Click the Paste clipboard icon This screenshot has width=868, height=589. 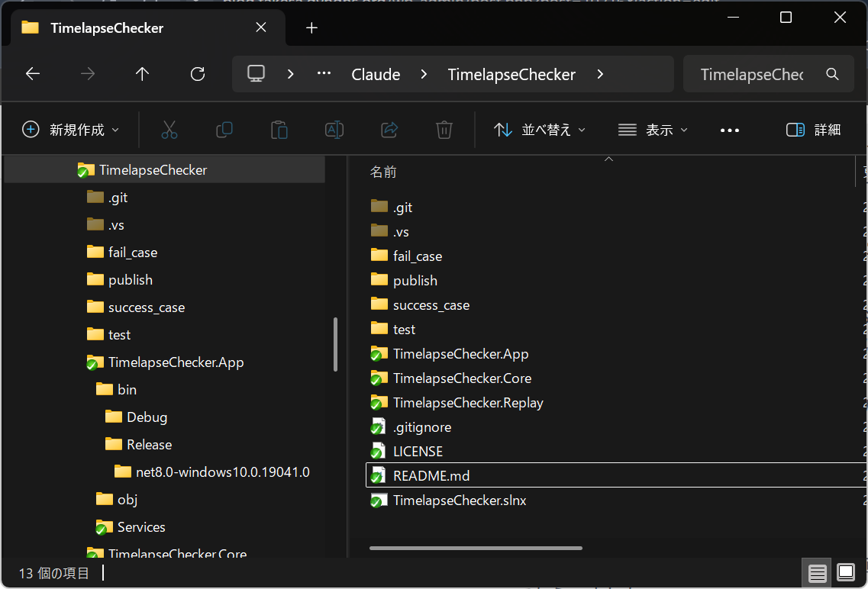[x=279, y=130]
